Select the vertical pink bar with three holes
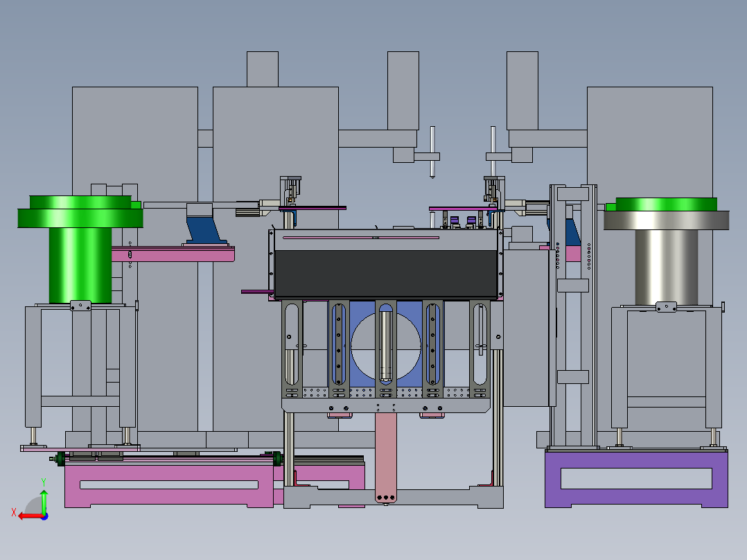The height and width of the screenshot is (560, 747). point(386,457)
